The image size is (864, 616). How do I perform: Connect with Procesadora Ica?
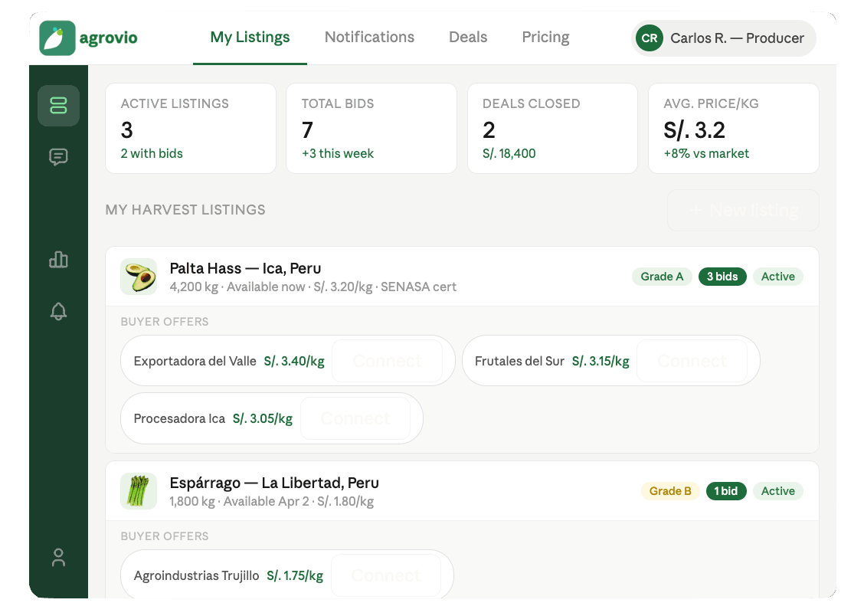[x=355, y=418]
